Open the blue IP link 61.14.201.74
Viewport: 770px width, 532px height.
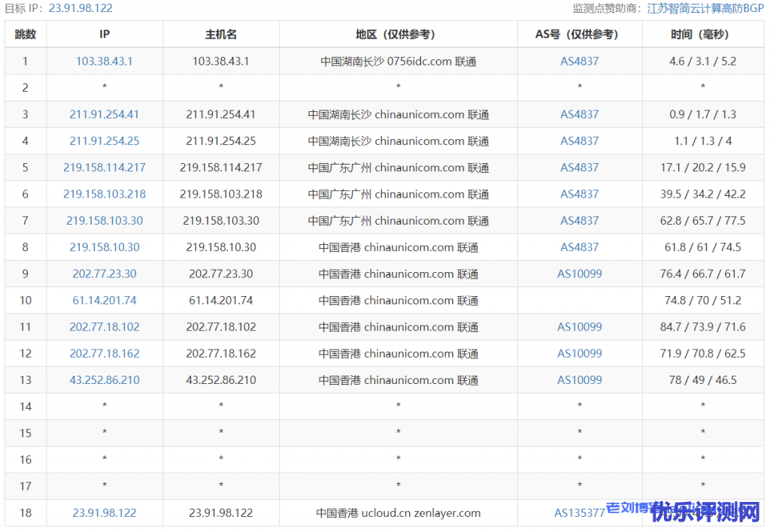coord(105,301)
